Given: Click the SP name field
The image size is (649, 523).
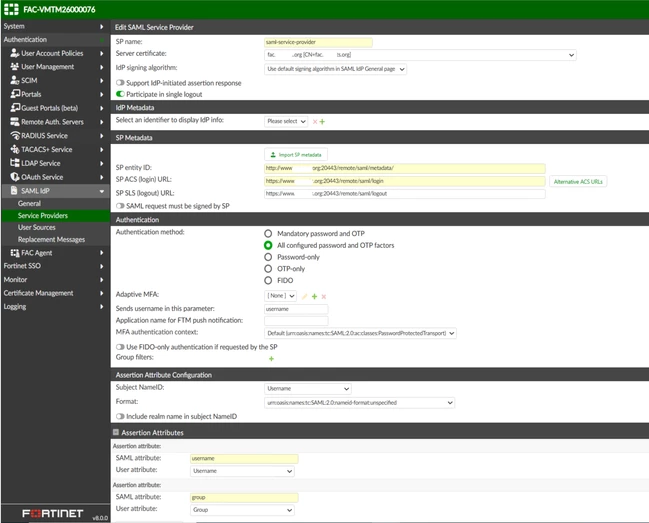Looking at the screenshot, I should click(x=318, y=42).
